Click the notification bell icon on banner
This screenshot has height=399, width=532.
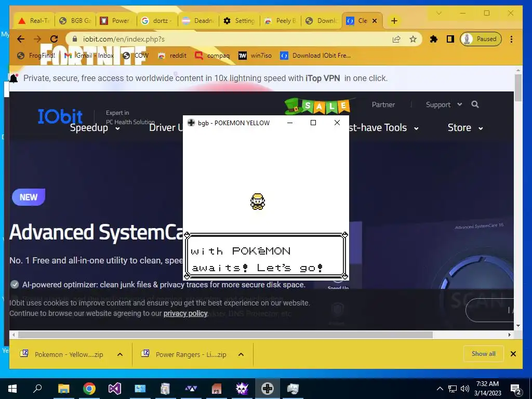[x=14, y=78]
